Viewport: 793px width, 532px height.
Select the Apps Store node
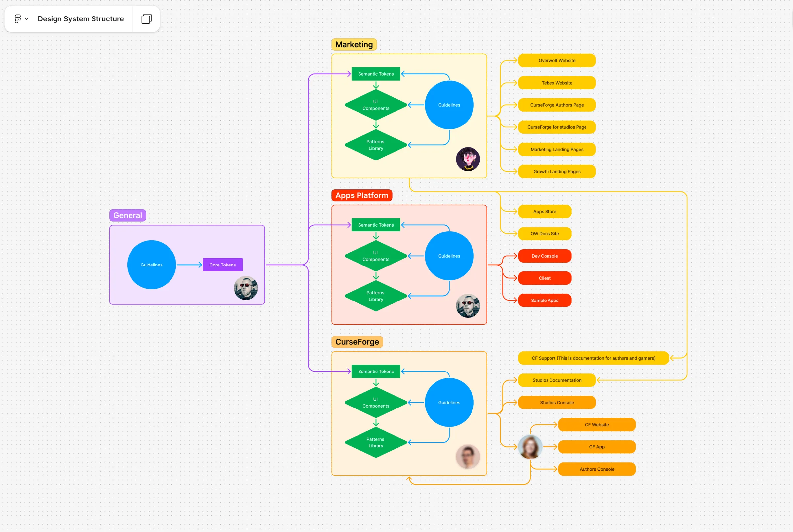point(545,212)
